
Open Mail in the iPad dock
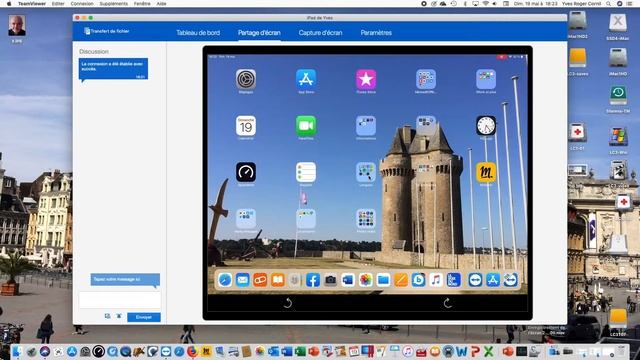tap(242, 280)
